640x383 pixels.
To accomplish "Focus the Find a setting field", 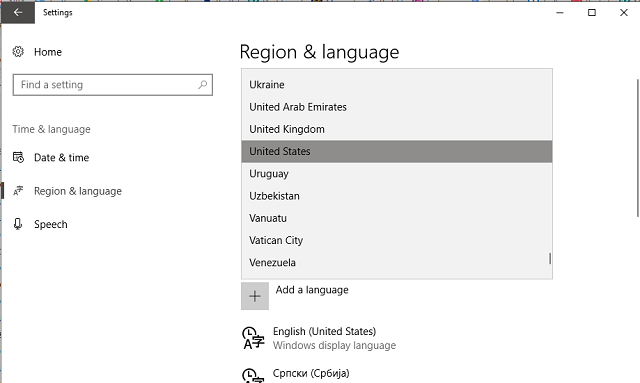I will [113, 85].
